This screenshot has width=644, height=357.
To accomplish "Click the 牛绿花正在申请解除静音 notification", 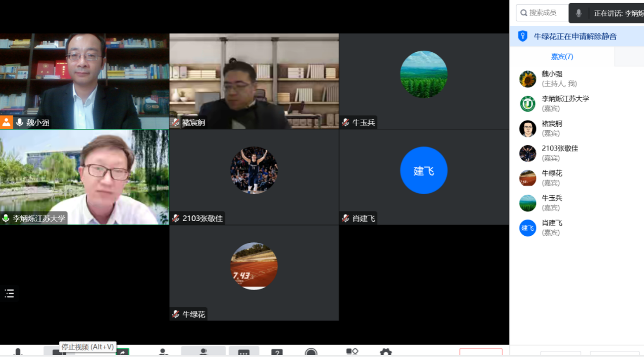I will [x=575, y=37].
